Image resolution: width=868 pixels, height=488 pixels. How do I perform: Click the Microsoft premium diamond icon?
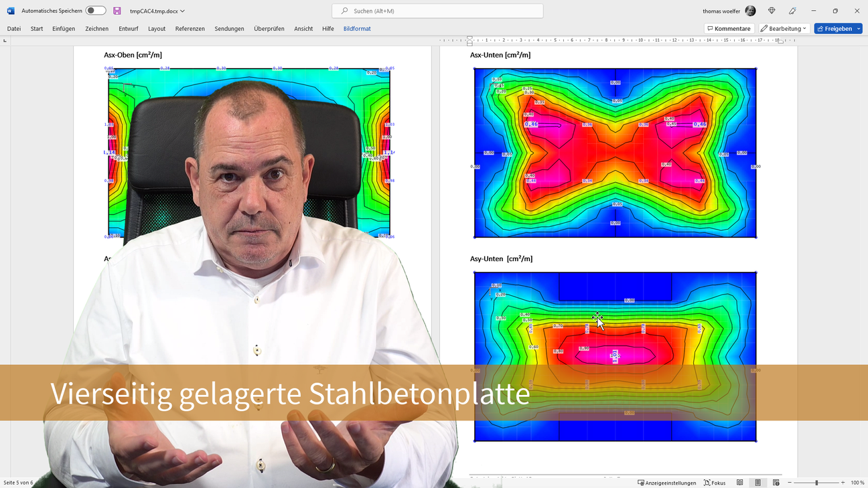(x=772, y=11)
